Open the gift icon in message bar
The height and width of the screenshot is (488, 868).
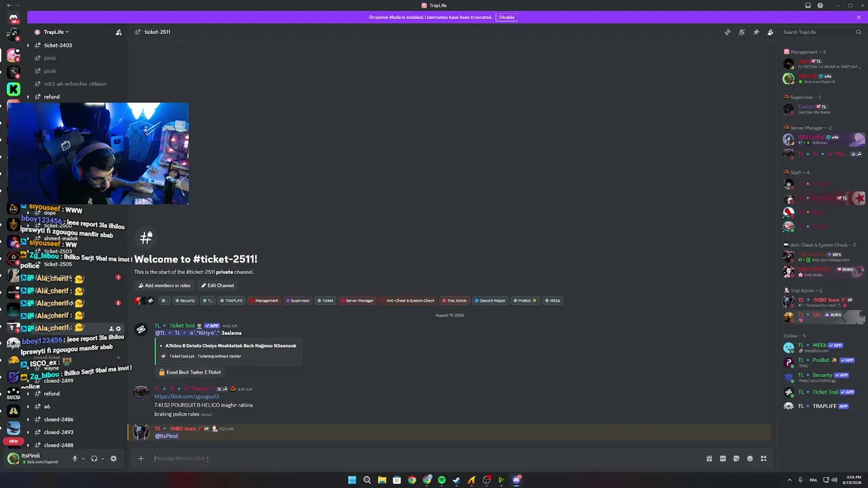pyautogui.click(x=709, y=459)
